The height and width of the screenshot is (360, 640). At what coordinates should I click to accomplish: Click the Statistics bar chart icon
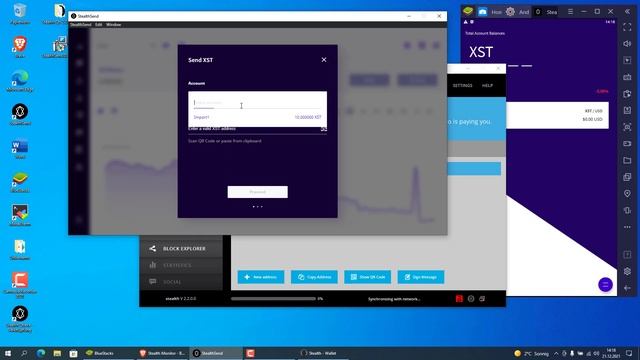click(x=153, y=265)
